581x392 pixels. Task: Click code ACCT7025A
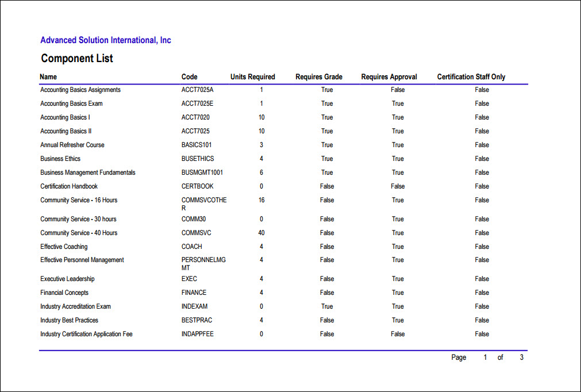pyautogui.click(x=198, y=90)
